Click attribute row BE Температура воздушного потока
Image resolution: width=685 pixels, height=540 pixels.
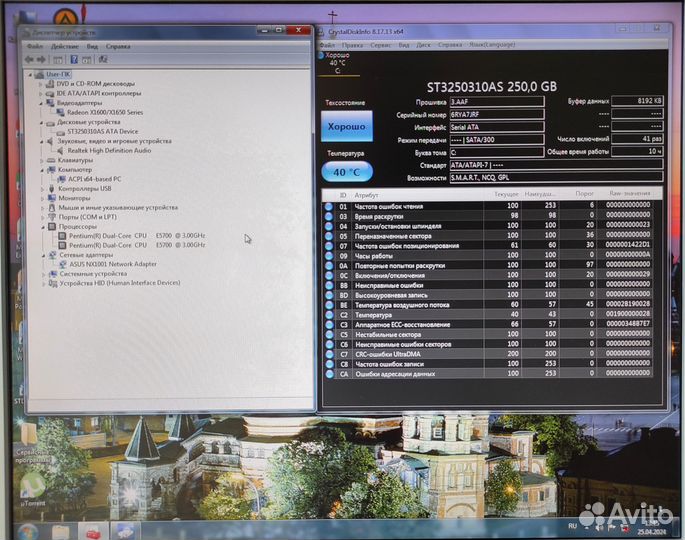pos(488,305)
